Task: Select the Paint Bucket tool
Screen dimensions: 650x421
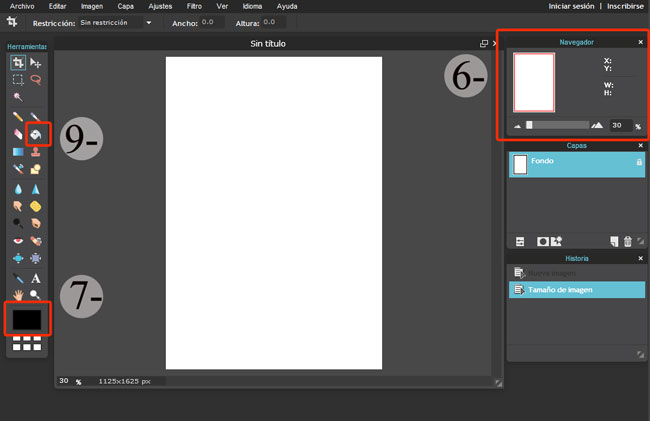Action: [36, 134]
